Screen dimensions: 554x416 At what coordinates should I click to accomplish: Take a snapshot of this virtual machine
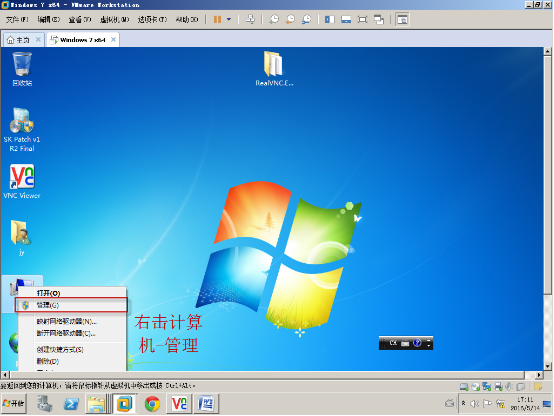[274, 19]
